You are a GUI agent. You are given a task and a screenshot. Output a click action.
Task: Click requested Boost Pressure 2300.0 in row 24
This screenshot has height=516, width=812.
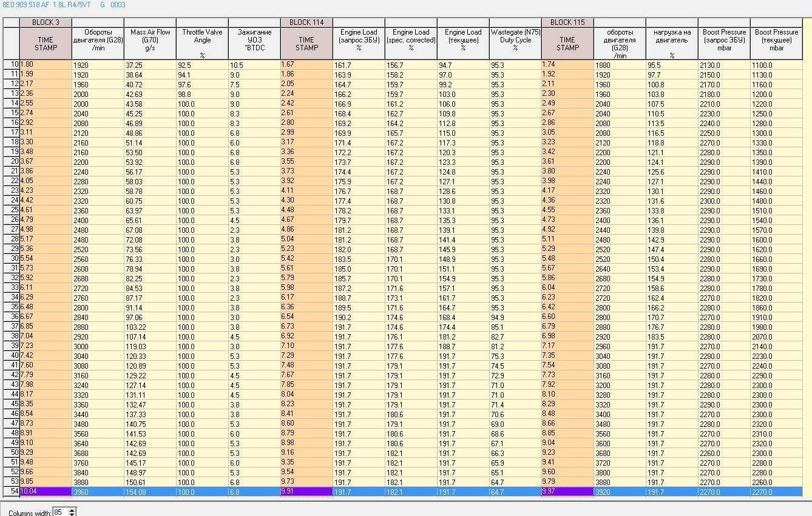[x=724, y=200]
